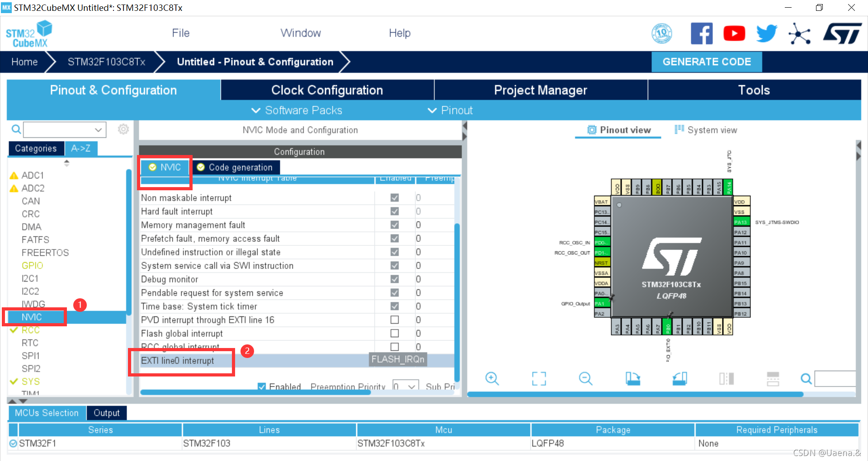Open the ST Twitter icon
The height and width of the screenshot is (461, 868).
tap(767, 33)
